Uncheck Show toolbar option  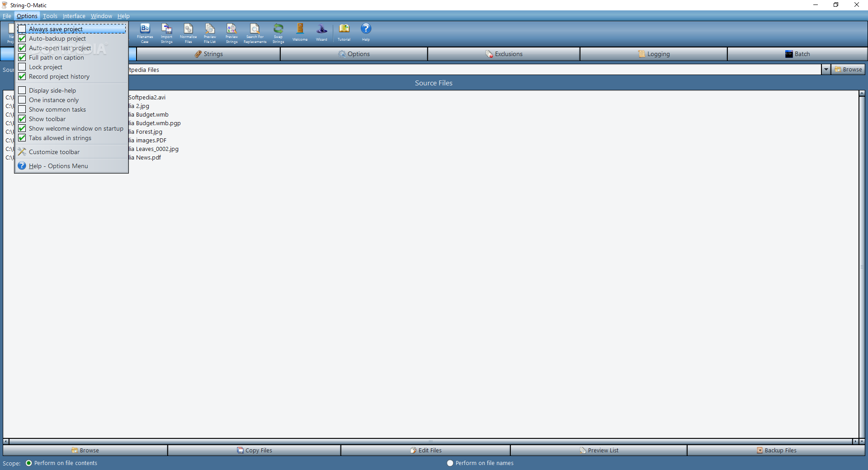[x=22, y=119]
